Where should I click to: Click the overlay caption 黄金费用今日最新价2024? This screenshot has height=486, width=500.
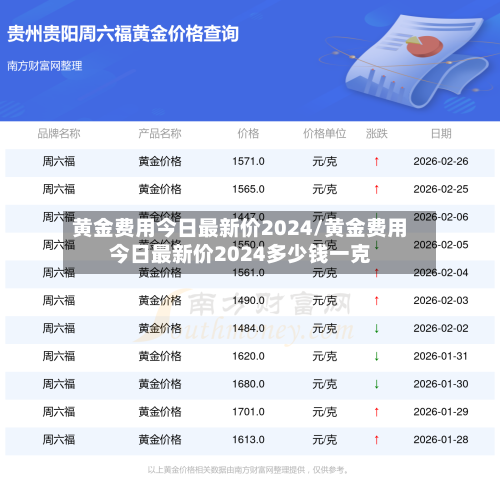[239, 241]
